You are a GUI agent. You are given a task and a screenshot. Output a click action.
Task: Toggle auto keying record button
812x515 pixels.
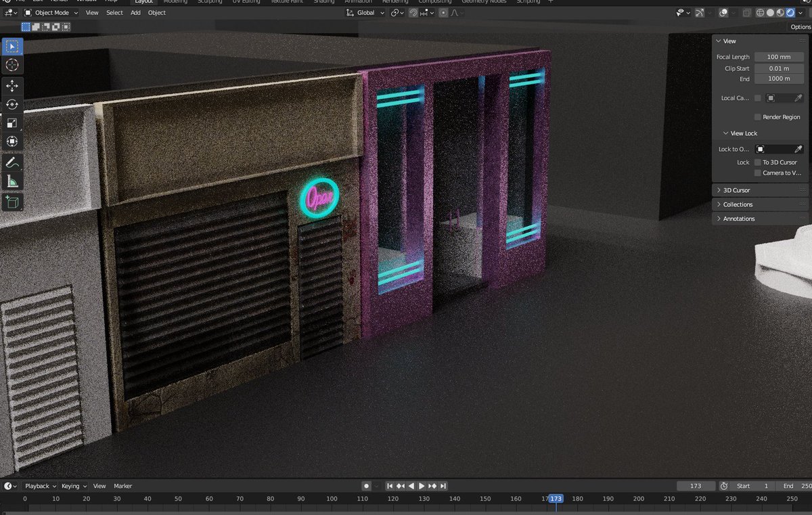pos(366,486)
